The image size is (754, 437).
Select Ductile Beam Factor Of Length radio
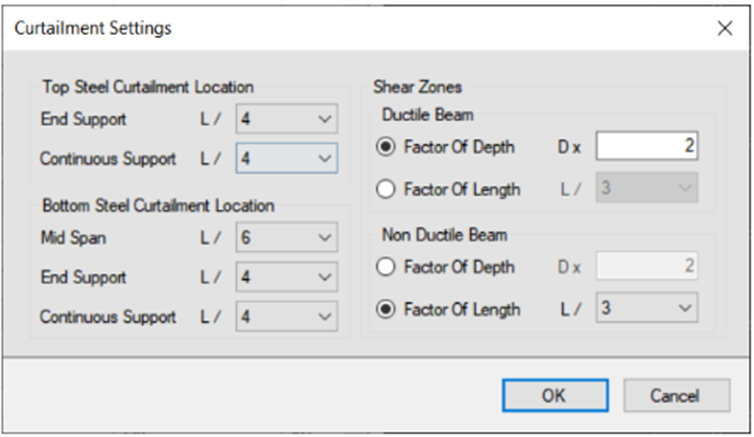(x=385, y=189)
